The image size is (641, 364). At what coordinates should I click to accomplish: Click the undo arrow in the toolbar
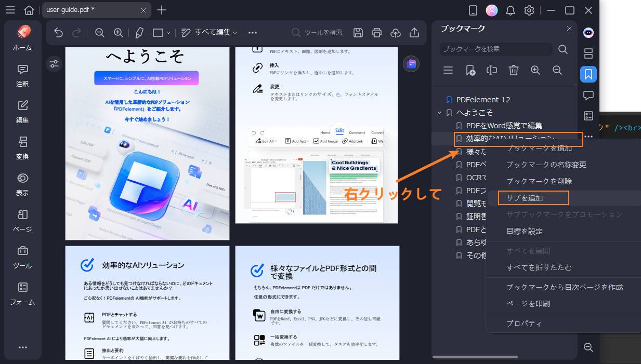coord(58,32)
